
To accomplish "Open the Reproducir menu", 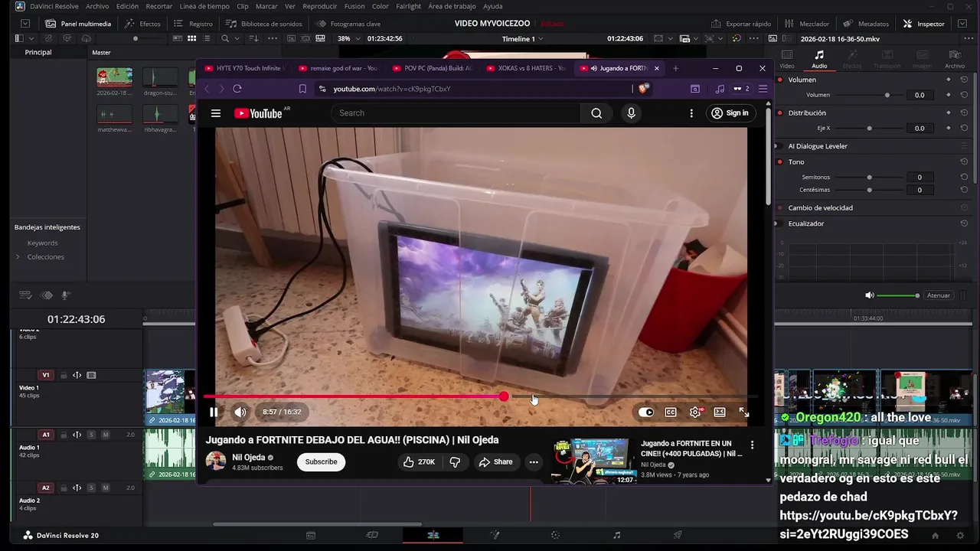I will (x=320, y=6).
